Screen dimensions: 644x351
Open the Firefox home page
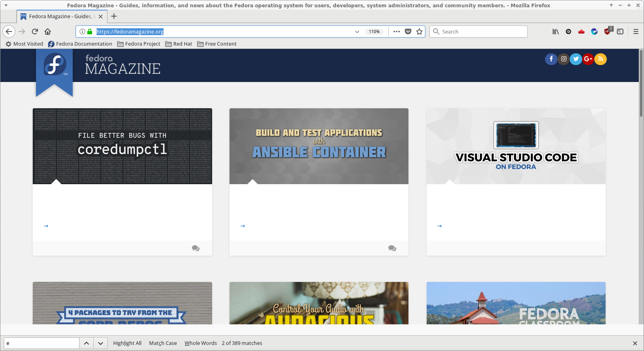pos(48,32)
